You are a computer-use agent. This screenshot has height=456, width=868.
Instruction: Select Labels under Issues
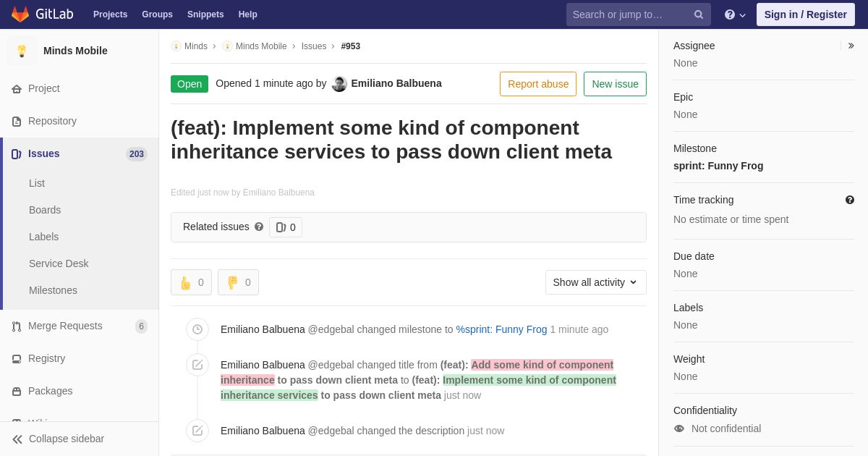[x=44, y=237]
